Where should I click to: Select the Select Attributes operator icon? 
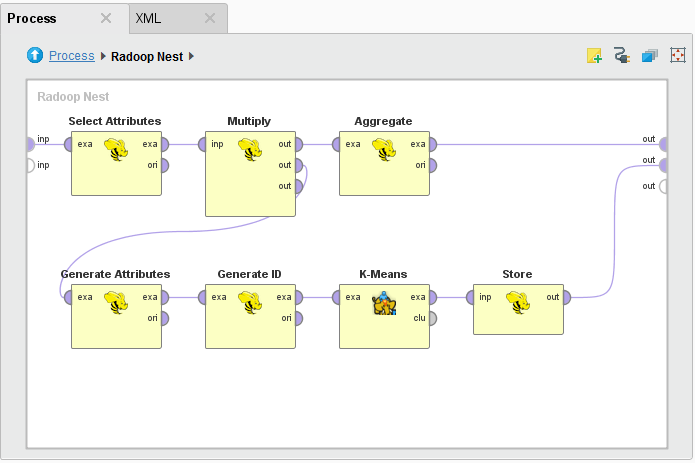(116, 151)
